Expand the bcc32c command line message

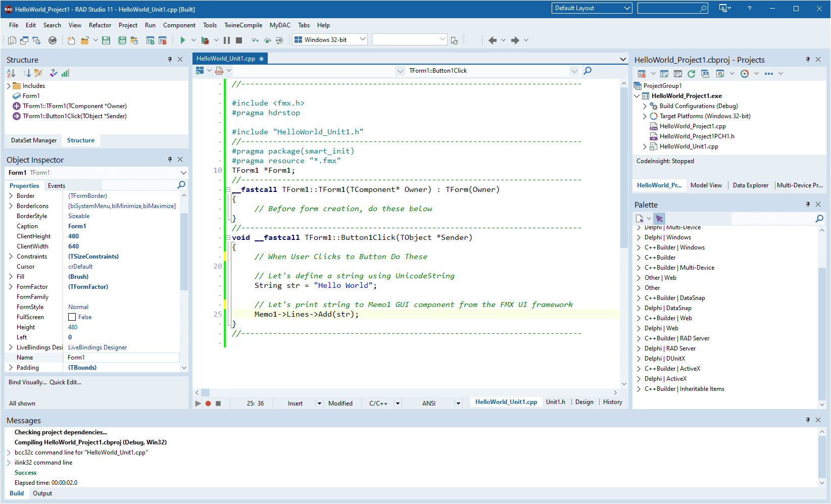[9, 452]
